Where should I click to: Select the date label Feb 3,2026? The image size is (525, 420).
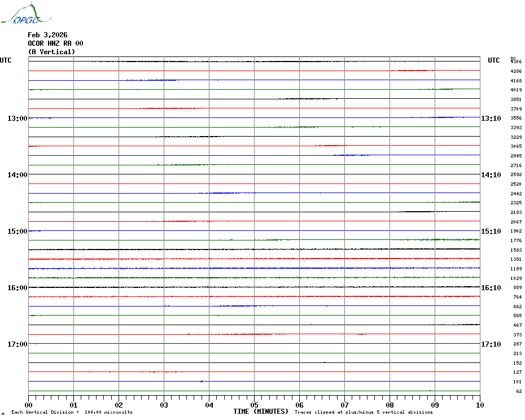[x=47, y=35]
